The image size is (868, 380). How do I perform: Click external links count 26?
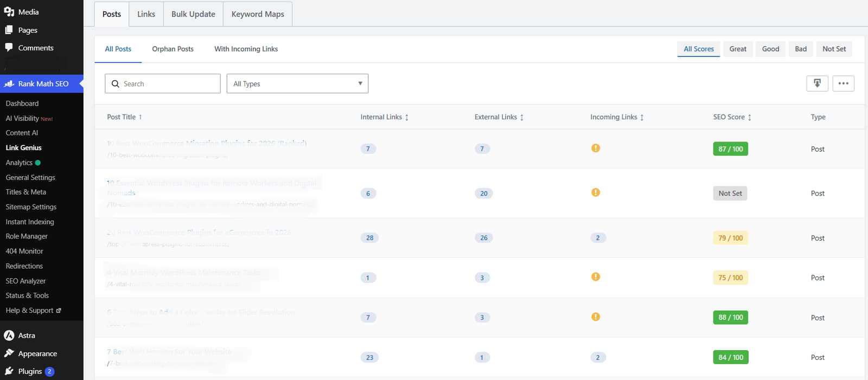point(483,238)
